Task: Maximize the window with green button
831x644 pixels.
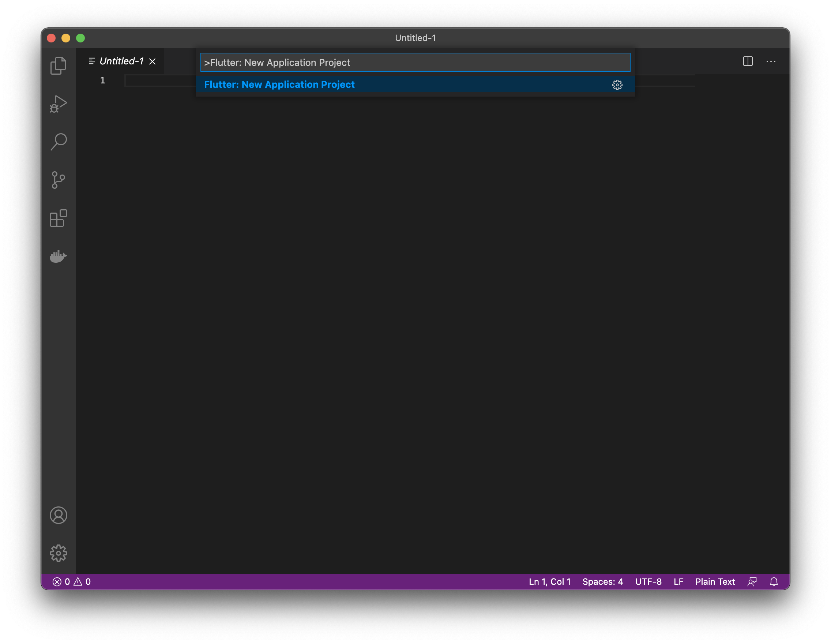Action: coord(80,38)
